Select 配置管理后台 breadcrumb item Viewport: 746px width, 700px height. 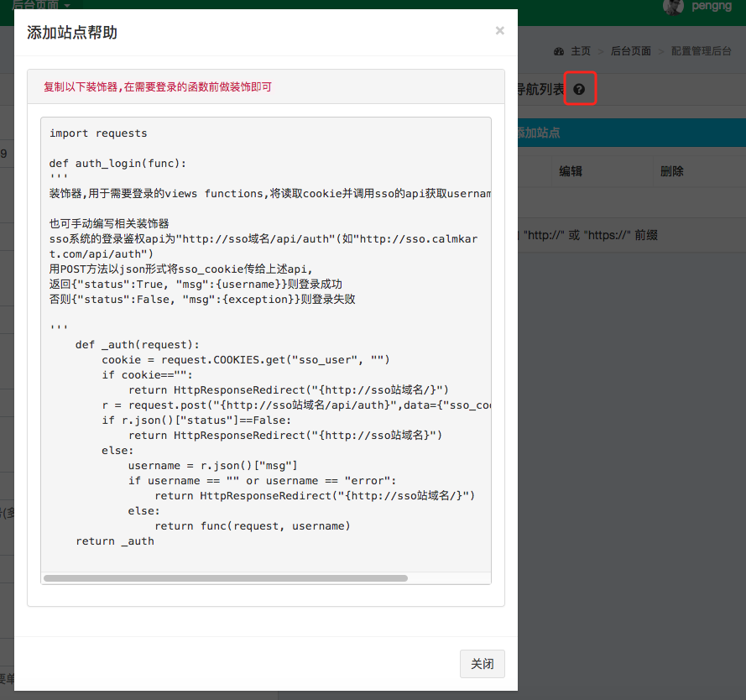point(702,51)
